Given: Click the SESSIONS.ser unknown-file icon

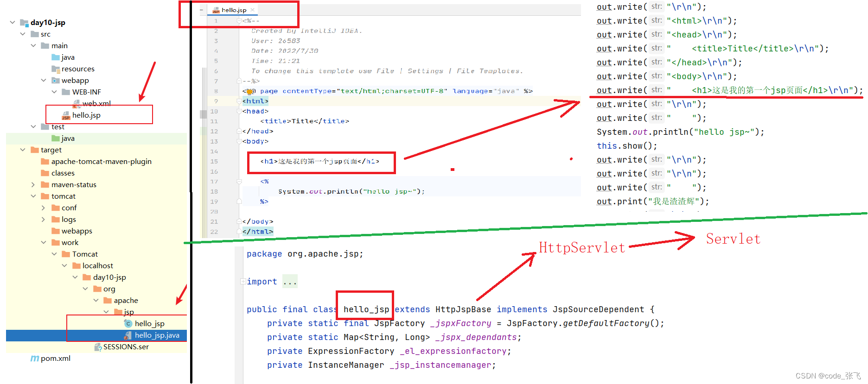Looking at the screenshot, I should click(98, 347).
